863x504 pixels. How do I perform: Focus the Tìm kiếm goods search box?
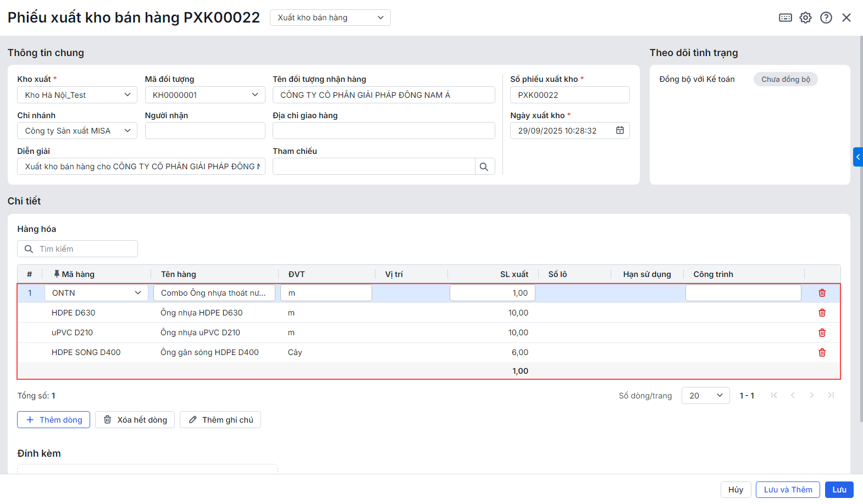tap(82, 249)
